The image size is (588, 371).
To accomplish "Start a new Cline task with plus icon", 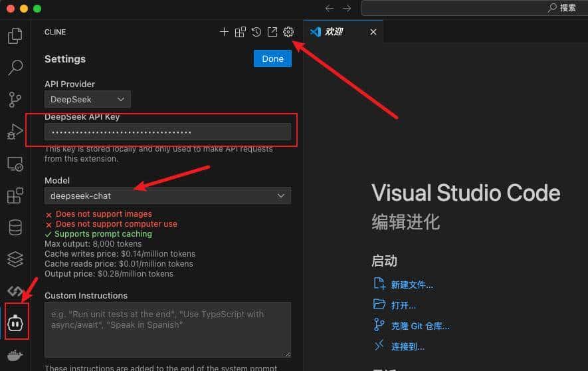I will click(x=224, y=32).
